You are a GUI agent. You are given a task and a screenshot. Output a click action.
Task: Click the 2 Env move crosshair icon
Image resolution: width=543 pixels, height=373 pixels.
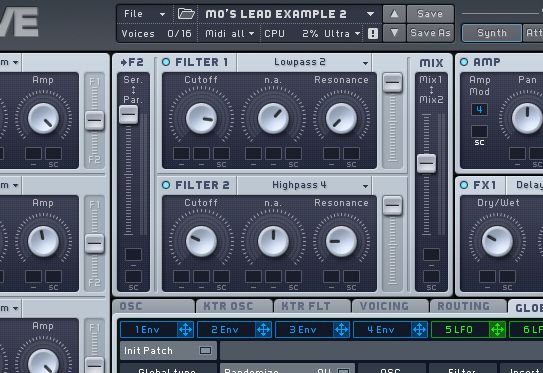click(x=263, y=330)
